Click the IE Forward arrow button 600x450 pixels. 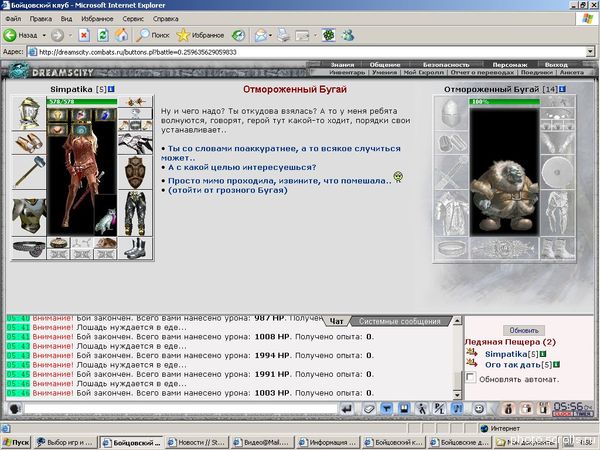pyautogui.click(x=57, y=35)
